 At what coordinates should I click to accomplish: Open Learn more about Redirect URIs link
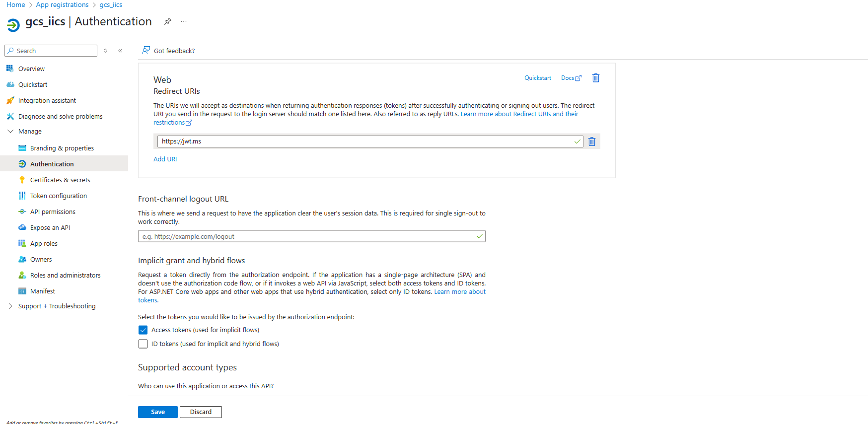tap(519, 114)
